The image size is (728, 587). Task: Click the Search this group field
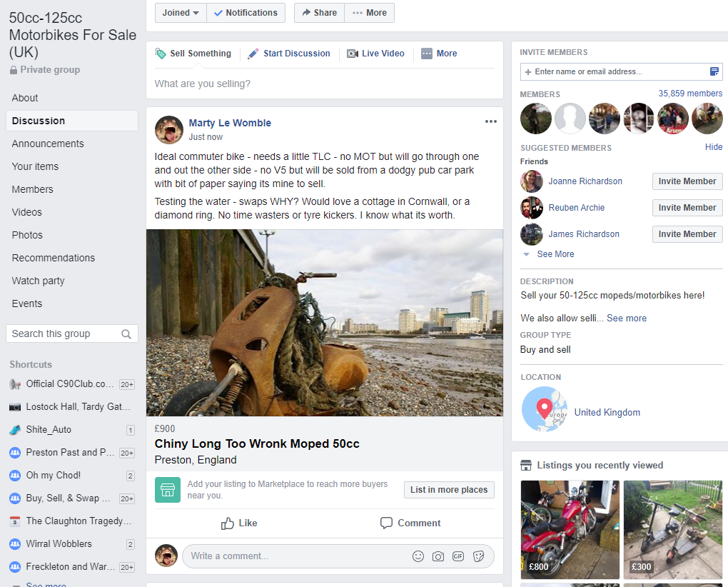(72, 333)
